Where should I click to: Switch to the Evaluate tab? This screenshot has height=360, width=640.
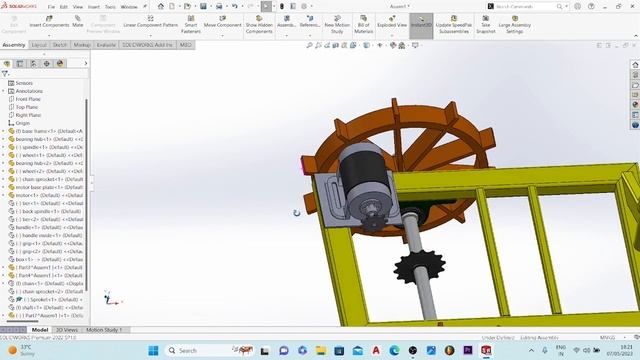pos(106,45)
